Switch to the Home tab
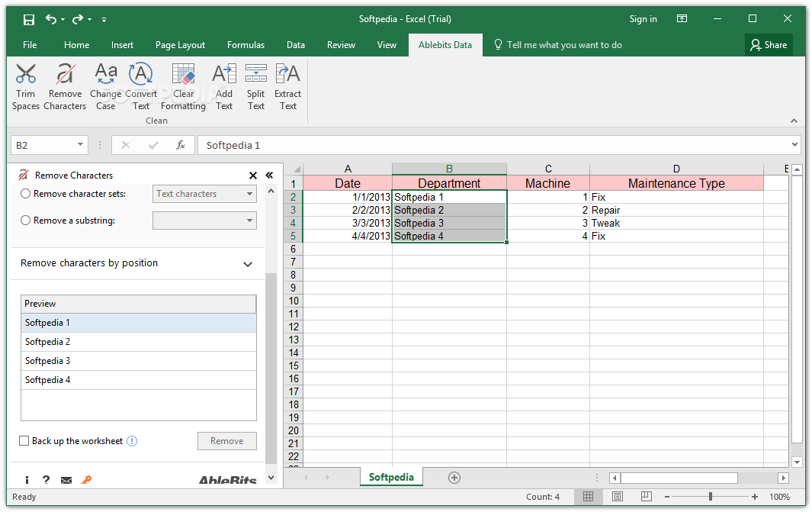The width and height of the screenshot is (812, 512). (77, 45)
